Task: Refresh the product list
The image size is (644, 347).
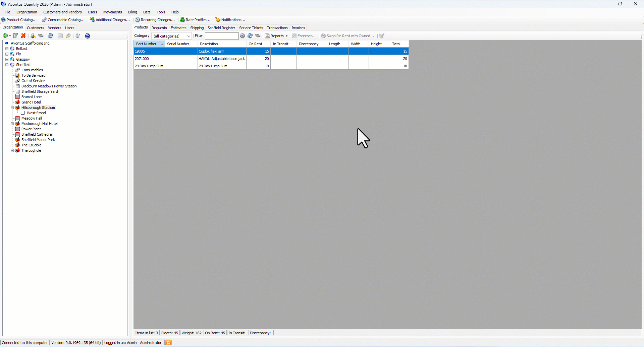Action: click(x=250, y=36)
